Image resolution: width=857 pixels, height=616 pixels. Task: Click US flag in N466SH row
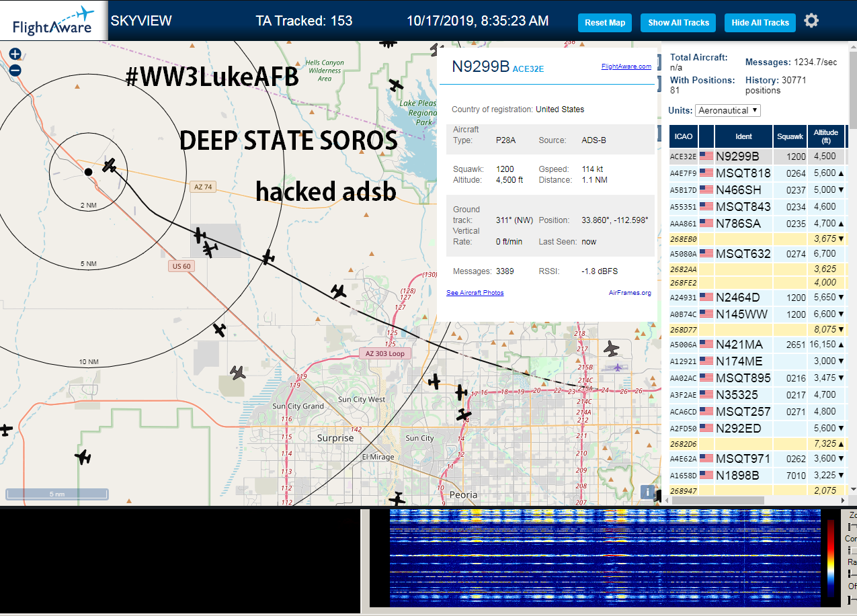[x=706, y=190]
